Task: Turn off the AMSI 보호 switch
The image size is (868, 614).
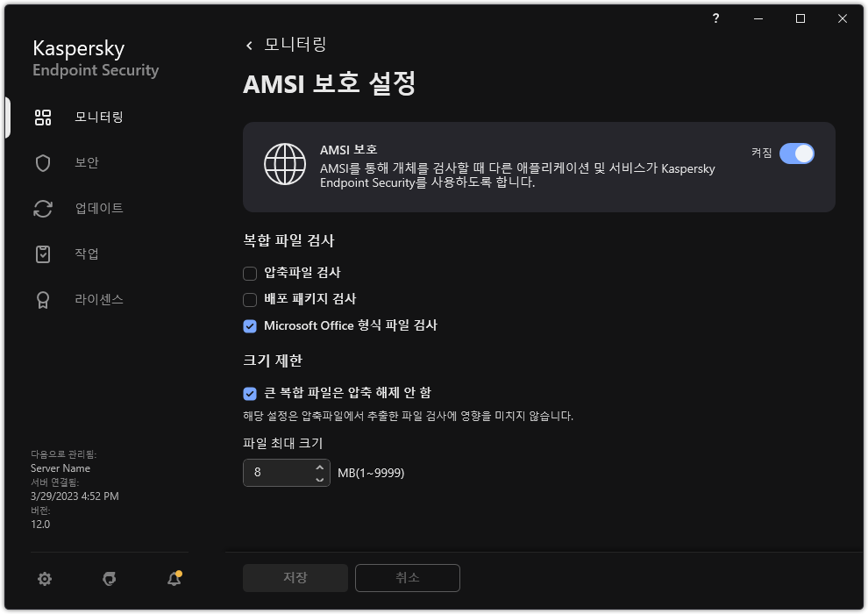Action: coord(797,153)
